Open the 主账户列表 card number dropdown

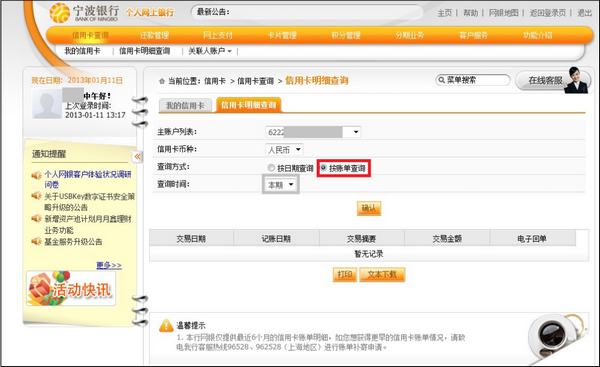(x=313, y=132)
